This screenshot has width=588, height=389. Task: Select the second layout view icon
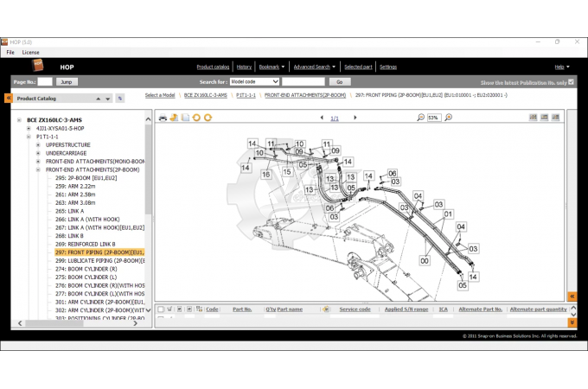click(544, 118)
